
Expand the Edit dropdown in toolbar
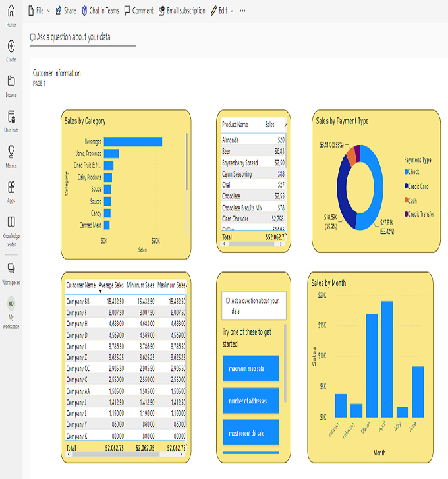pyautogui.click(x=221, y=11)
